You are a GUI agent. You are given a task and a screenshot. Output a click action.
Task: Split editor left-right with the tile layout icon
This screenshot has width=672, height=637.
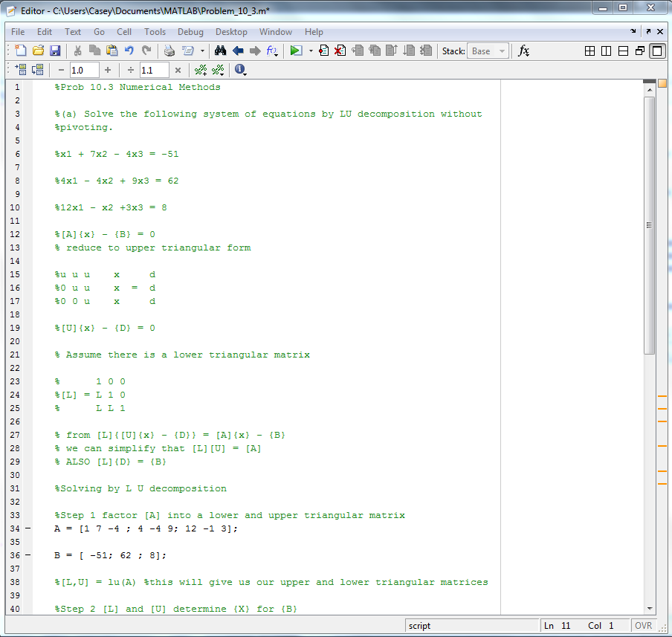click(x=606, y=51)
